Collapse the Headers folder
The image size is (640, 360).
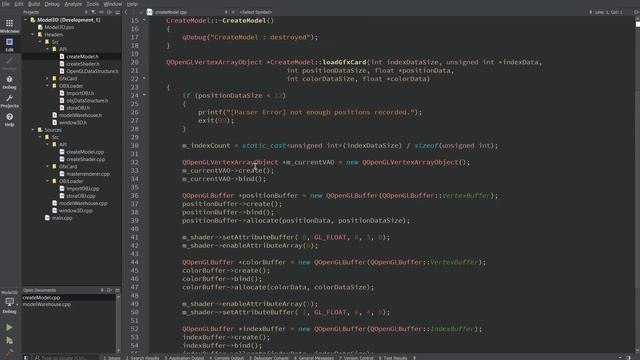(x=33, y=34)
